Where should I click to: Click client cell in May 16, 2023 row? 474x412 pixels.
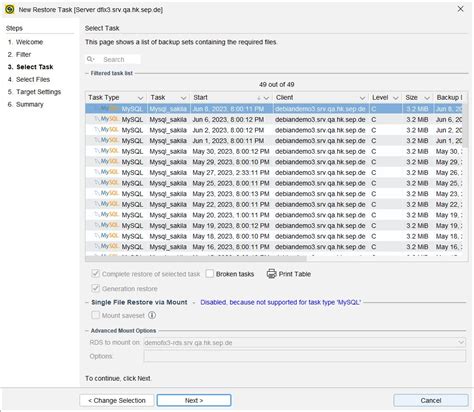pos(320,247)
